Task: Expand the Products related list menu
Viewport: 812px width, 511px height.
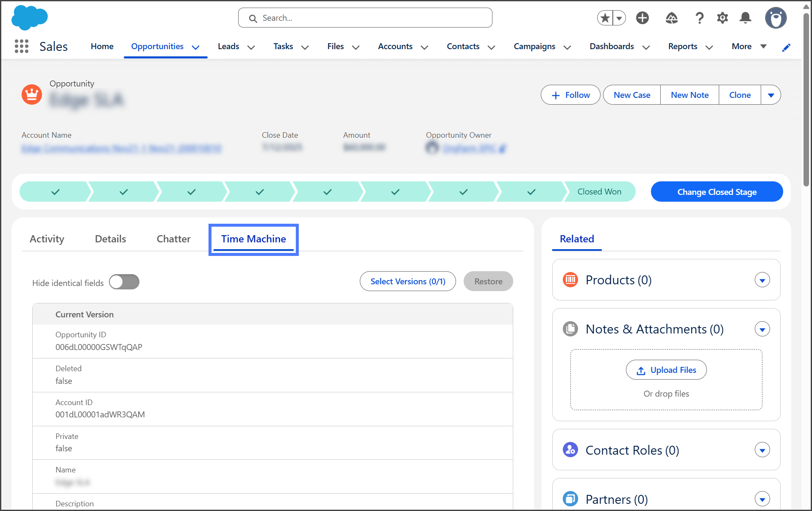Action: tap(762, 280)
